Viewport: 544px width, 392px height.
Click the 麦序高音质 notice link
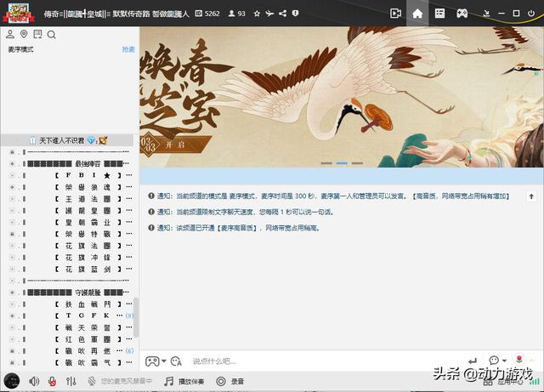click(237, 228)
